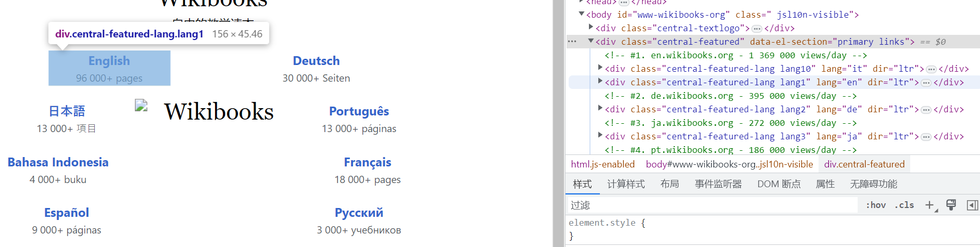Image resolution: width=980 pixels, height=247 pixels.
Task: Open the Deutsch Wikibooks link
Action: click(x=316, y=61)
